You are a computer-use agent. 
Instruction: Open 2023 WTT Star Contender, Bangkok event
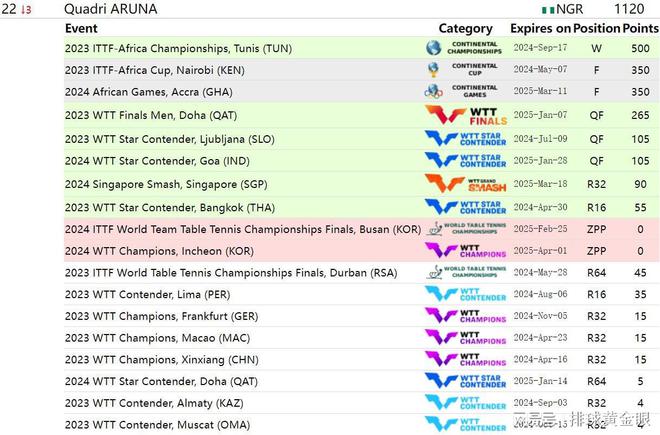coord(170,207)
